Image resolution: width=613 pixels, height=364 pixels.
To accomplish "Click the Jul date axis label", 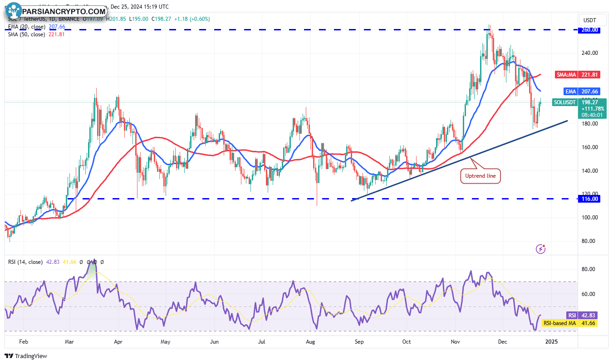I will 261,341.
